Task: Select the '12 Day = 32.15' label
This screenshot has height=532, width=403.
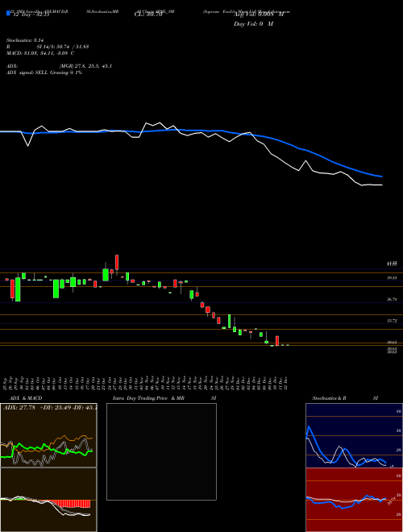Action: (30, 15)
